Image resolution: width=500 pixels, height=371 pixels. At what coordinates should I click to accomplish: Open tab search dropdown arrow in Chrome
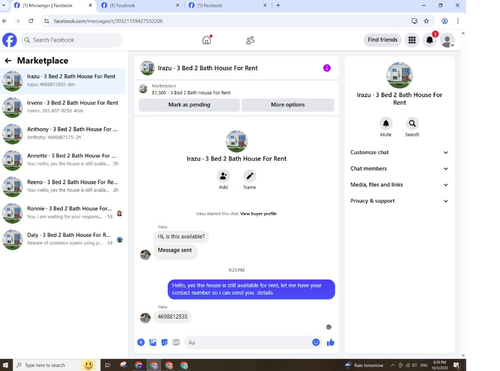click(4, 5)
